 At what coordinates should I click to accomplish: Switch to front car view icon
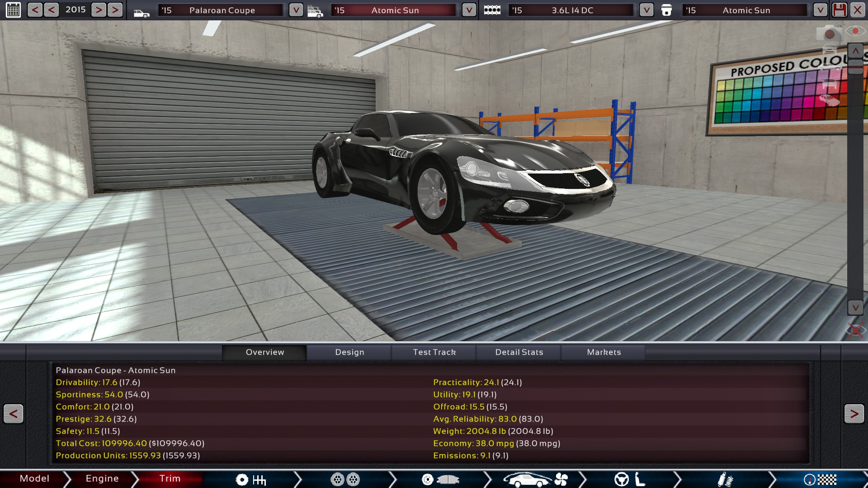tap(829, 49)
